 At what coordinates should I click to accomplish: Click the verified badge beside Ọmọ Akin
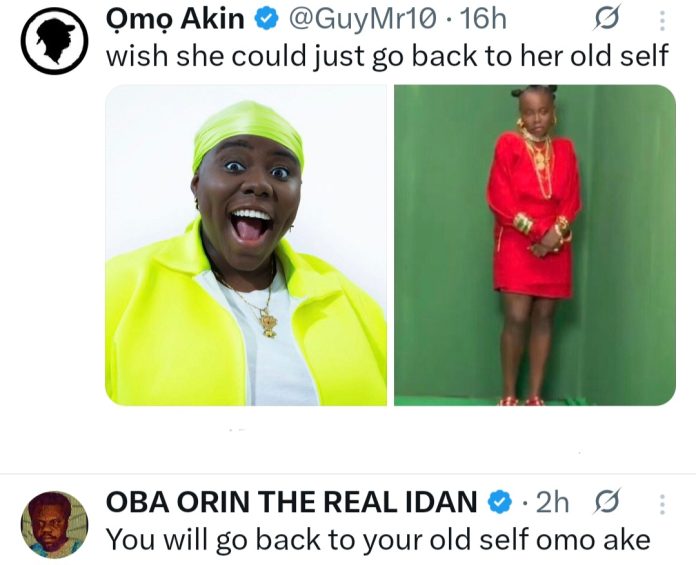tap(265, 17)
